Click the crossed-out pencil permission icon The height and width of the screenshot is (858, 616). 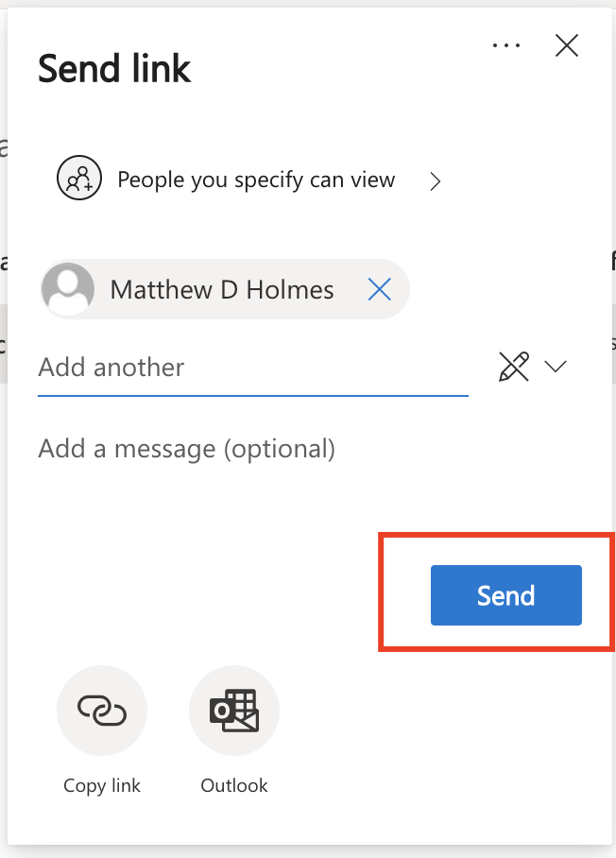514,366
